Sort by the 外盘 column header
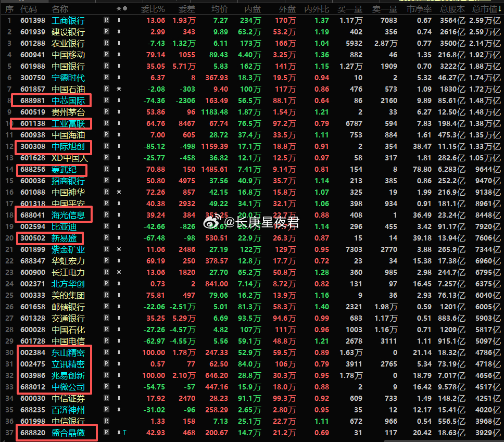Screen dimensions: 504x442 pyautogui.click(x=287, y=9)
